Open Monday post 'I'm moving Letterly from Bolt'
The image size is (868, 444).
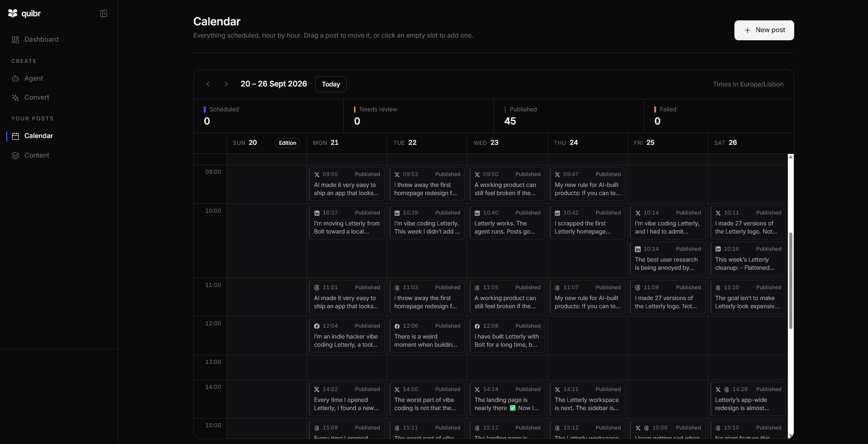(x=347, y=222)
